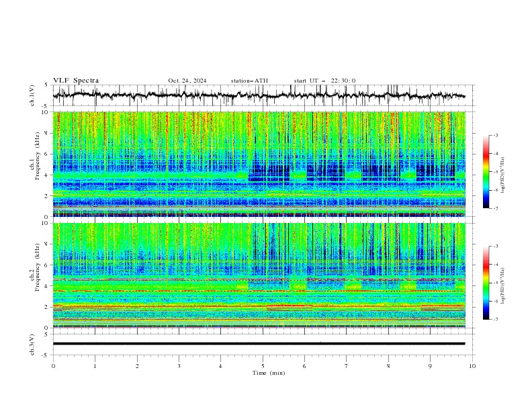Click the "Time (min)" axis label
532x411 pixels.
click(x=269, y=373)
